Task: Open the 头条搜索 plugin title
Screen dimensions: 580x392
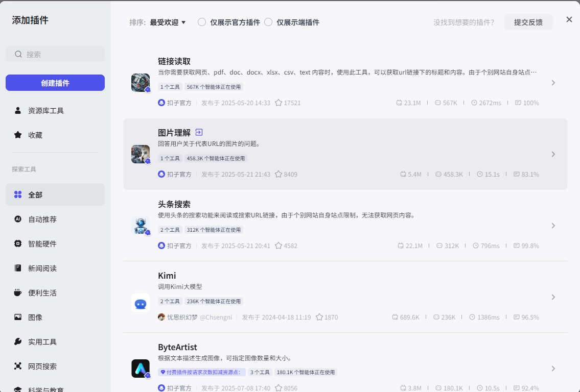Action: (x=174, y=204)
